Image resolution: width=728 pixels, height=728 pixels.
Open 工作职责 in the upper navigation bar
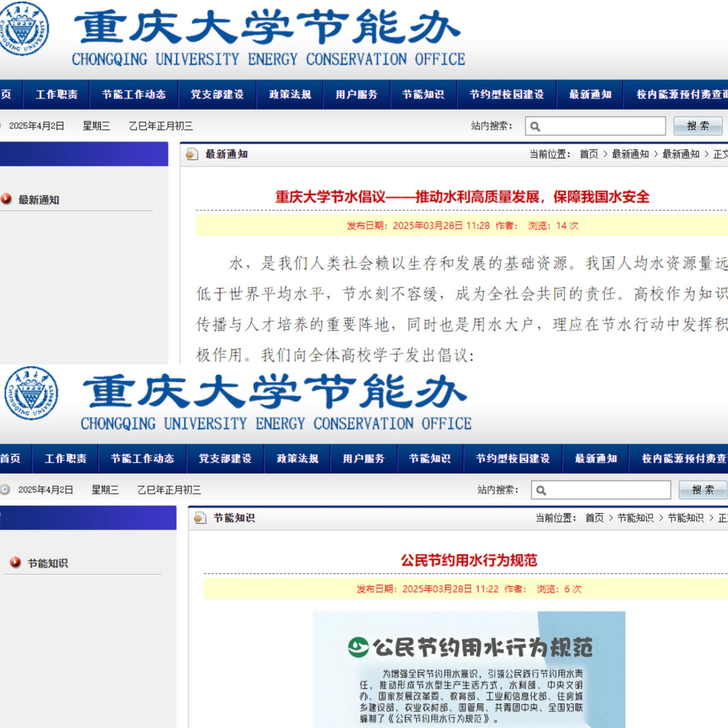pos(56,94)
